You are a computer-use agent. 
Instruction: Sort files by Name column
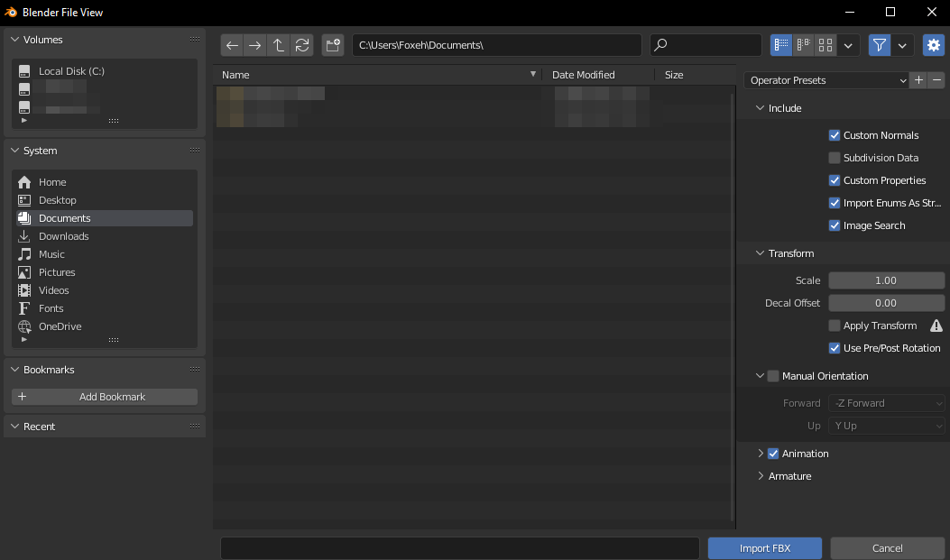coord(378,75)
